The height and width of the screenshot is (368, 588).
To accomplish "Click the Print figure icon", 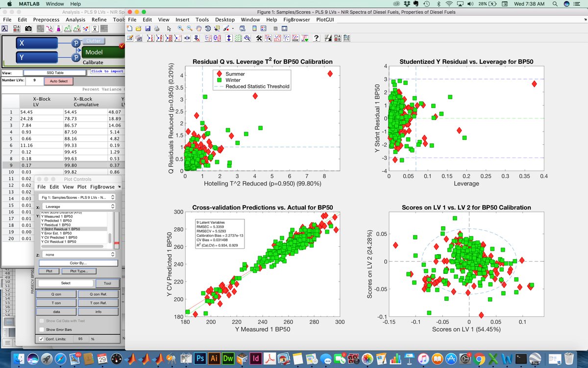I will tap(157, 28).
